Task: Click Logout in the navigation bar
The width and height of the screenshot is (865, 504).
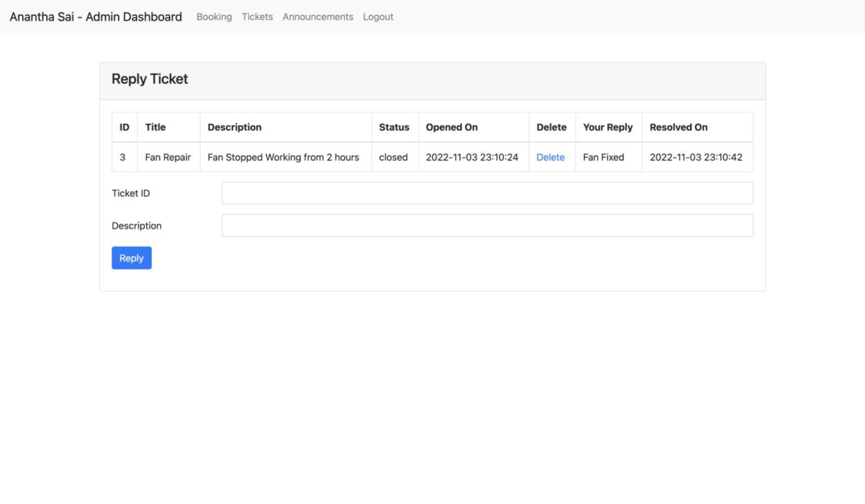Action: (x=378, y=17)
